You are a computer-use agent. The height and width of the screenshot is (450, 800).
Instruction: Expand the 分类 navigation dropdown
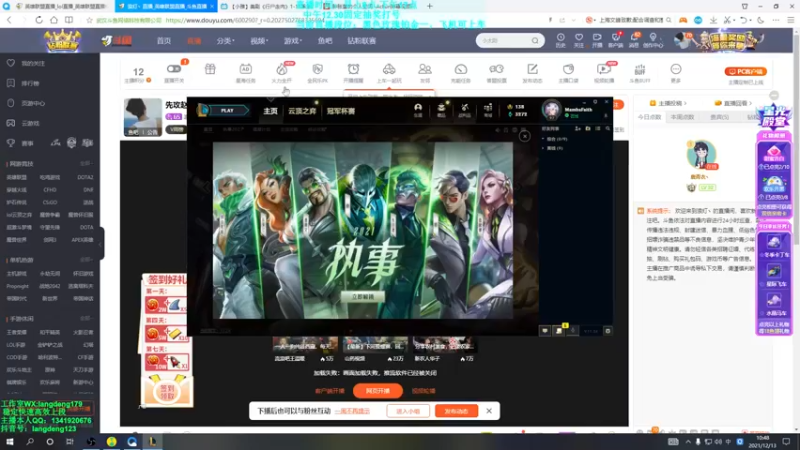pos(226,41)
